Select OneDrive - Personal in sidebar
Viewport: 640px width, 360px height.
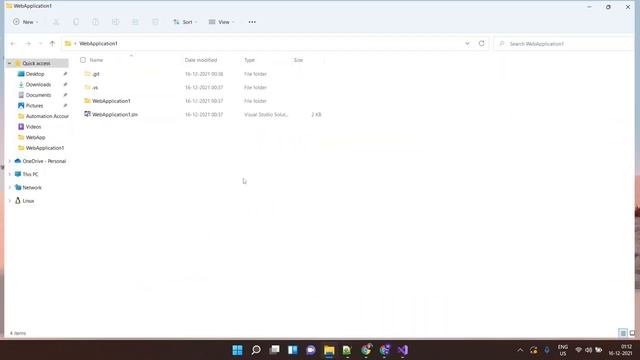click(x=44, y=161)
